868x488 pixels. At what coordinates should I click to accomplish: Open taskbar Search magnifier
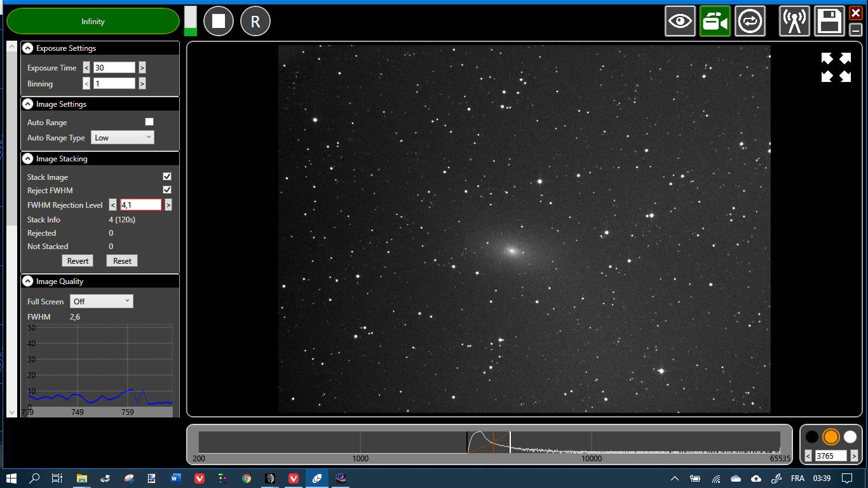34,478
